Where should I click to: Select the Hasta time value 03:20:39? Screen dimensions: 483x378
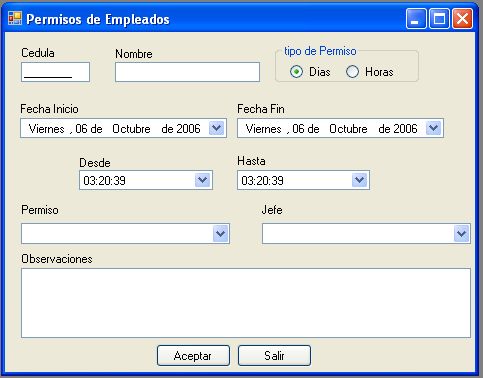[262, 181]
